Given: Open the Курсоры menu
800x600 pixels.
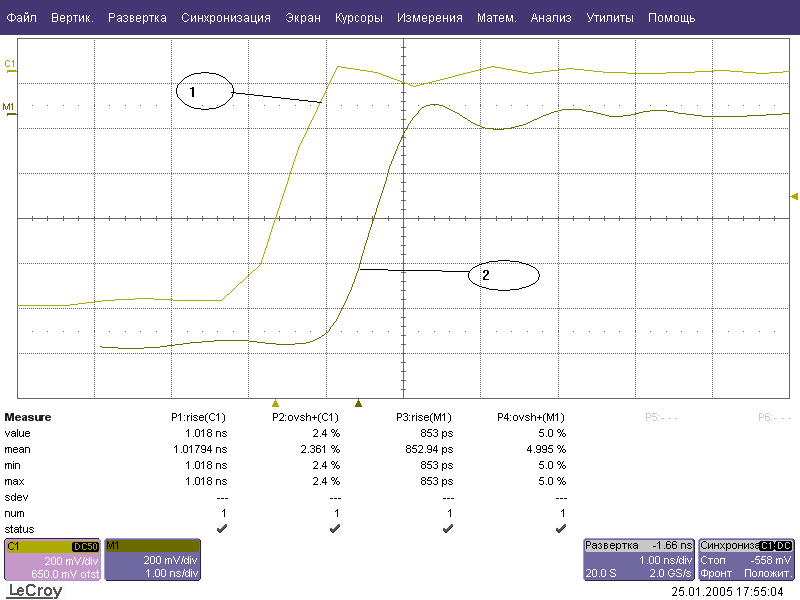Looking at the screenshot, I should 358,18.
